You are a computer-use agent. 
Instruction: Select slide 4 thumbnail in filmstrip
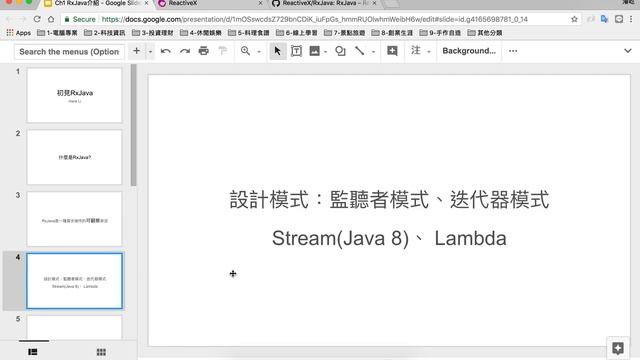[x=74, y=281]
